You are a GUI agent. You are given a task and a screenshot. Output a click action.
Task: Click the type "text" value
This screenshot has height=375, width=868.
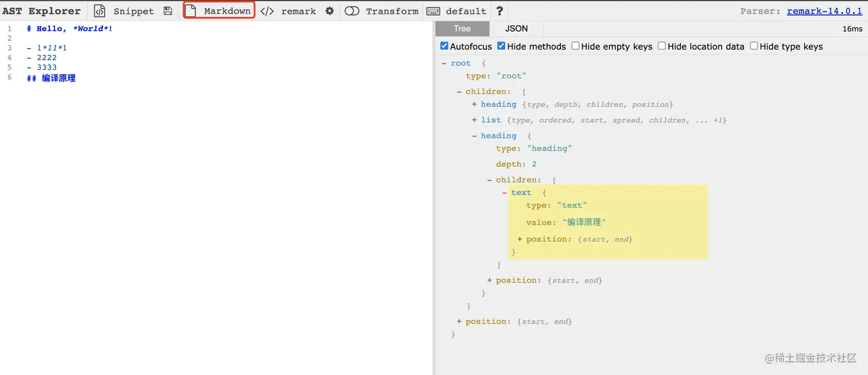[572, 205]
